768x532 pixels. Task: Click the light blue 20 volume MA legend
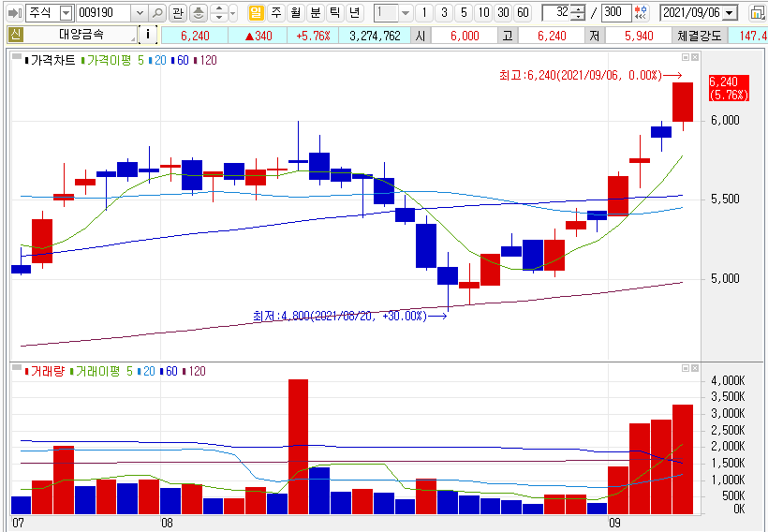click(147, 371)
